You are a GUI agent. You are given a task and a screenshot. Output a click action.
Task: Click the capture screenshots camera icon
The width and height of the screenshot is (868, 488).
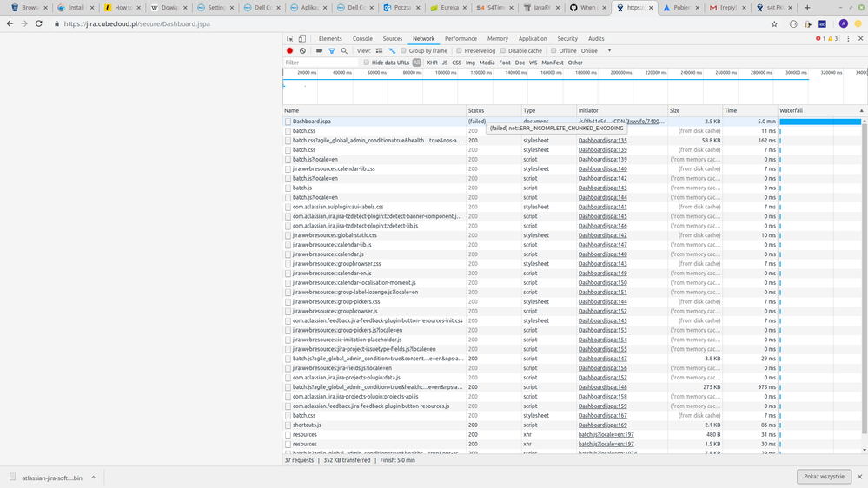(320, 51)
